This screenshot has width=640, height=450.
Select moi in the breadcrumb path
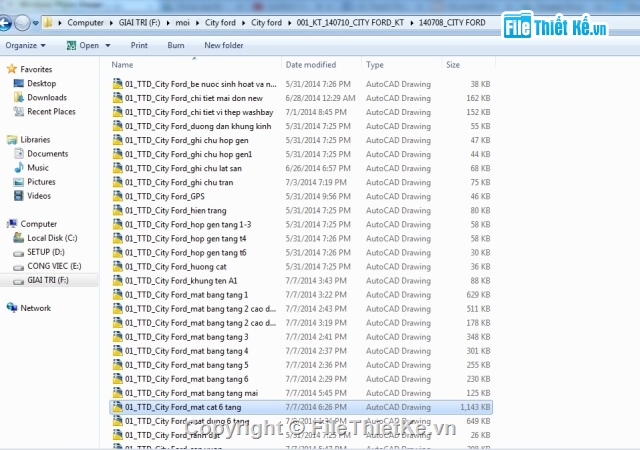tap(182, 22)
